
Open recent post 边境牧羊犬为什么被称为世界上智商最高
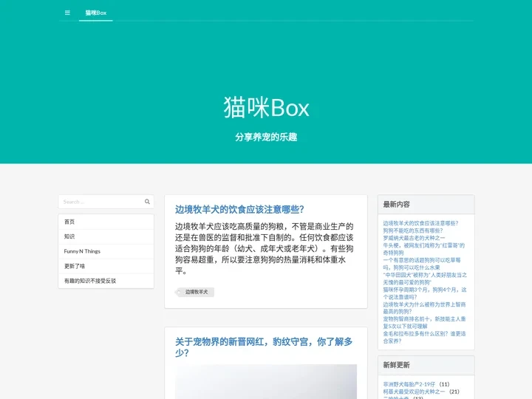424,307
